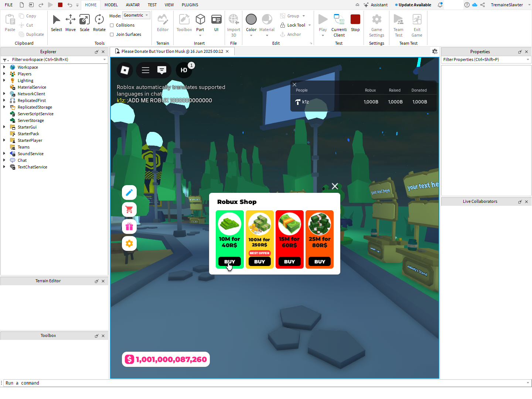The width and height of the screenshot is (532, 399).
Task: Click the Color swatch circle
Action: (251, 19)
